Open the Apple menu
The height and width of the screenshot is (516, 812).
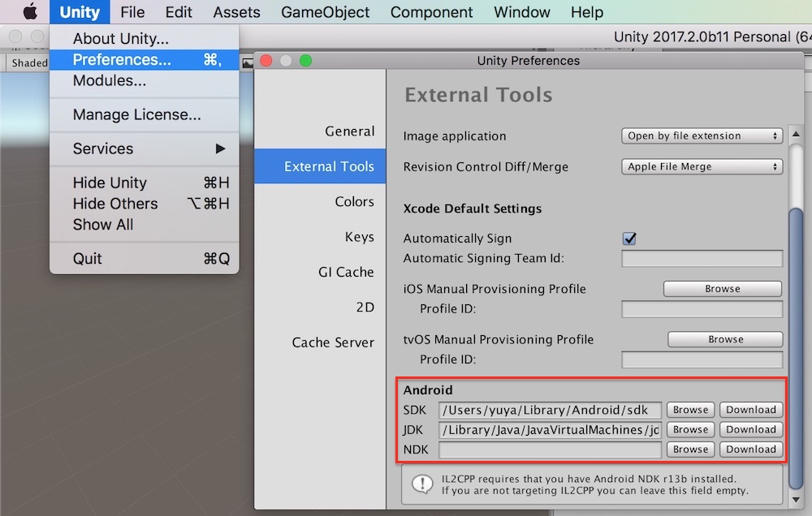tap(30, 11)
